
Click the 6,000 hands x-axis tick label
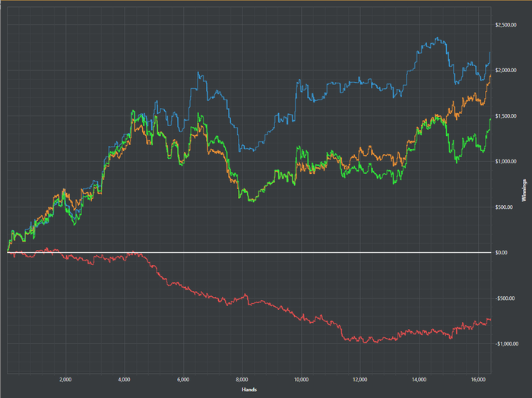tap(183, 379)
